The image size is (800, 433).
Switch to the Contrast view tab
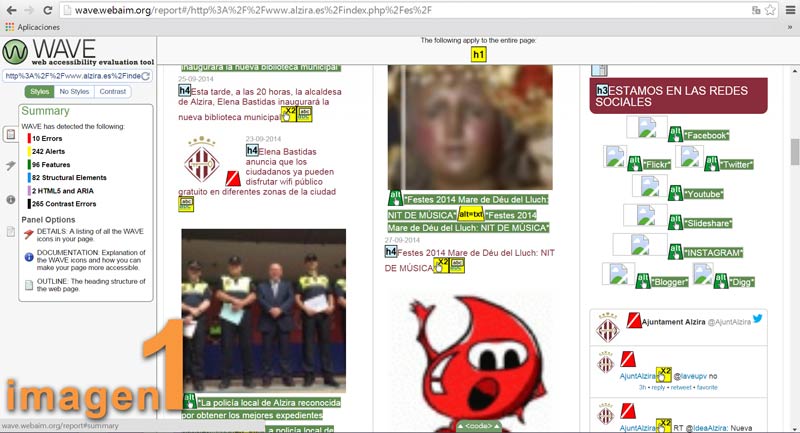(x=113, y=92)
